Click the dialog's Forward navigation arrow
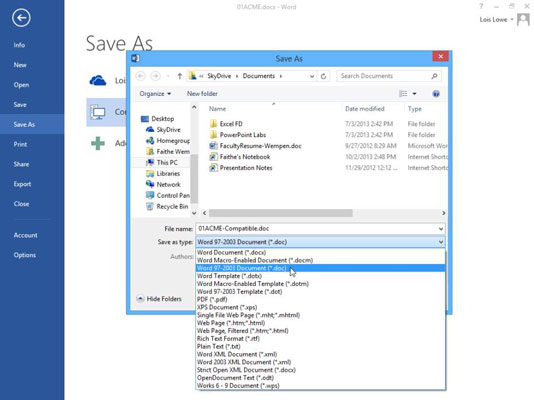 click(x=155, y=76)
